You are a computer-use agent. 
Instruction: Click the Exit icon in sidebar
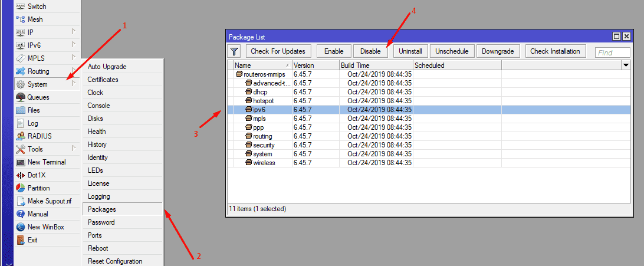click(x=21, y=240)
